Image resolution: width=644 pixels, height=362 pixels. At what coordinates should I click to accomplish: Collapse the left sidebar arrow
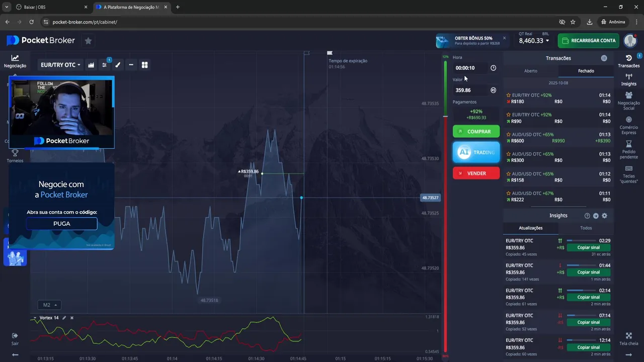coord(15,354)
